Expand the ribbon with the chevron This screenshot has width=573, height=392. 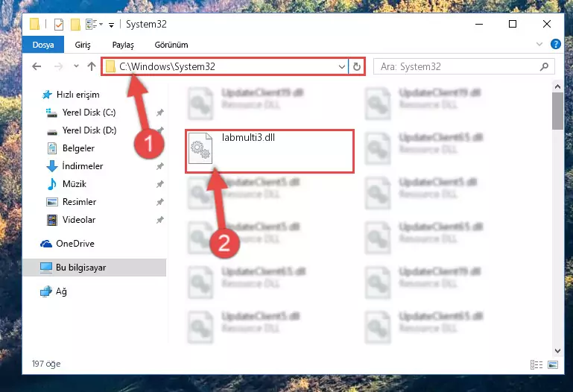tap(539, 44)
